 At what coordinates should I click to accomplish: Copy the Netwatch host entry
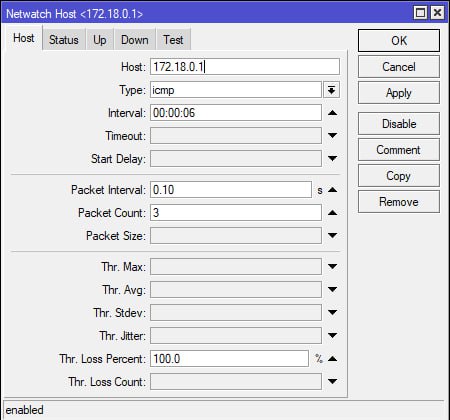(399, 176)
